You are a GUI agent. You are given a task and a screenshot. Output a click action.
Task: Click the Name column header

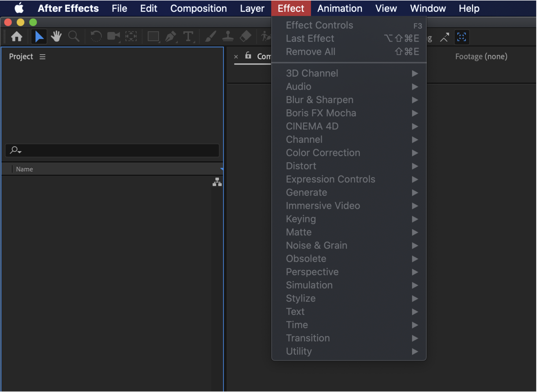click(24, 169)
